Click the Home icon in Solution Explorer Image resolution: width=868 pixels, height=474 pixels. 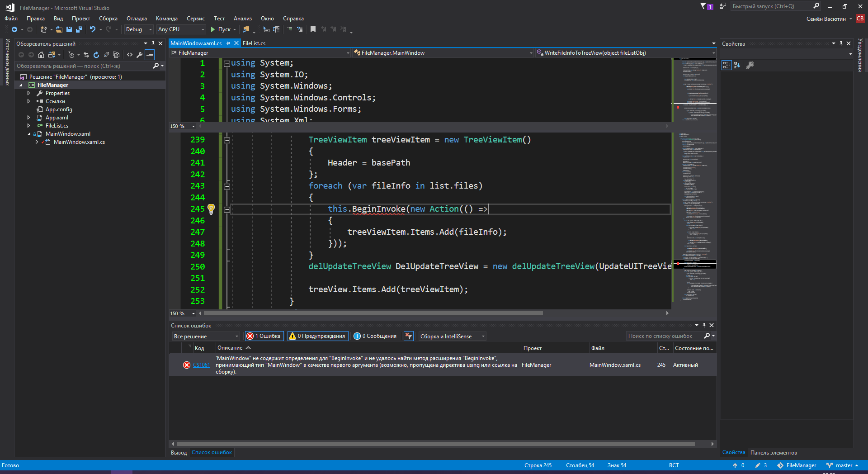pos(41,55)
